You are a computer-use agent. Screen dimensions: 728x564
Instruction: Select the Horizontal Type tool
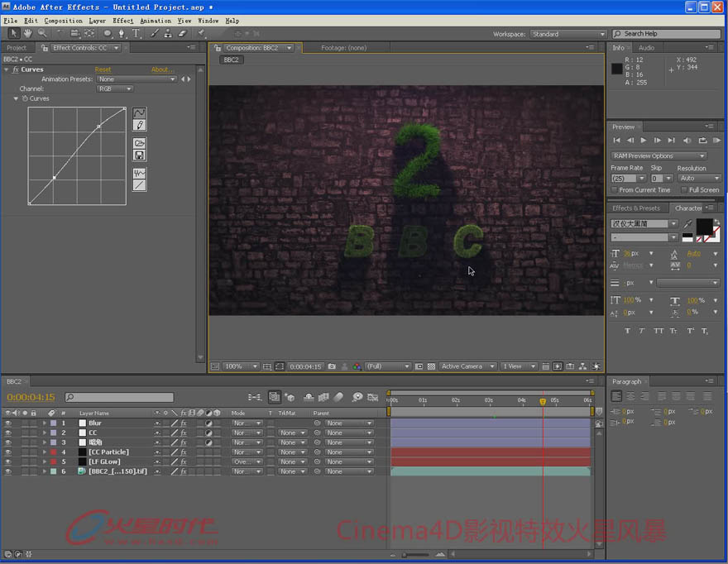click(x=136, y=33)
